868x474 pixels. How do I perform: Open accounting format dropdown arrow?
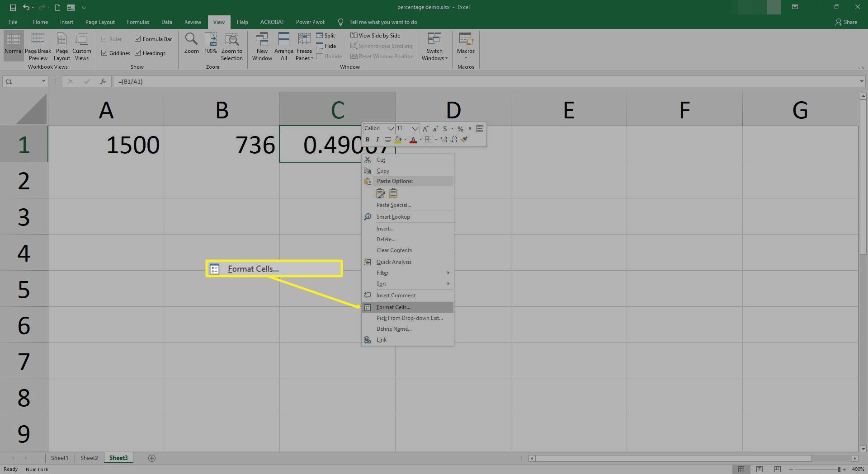pos(452,129)
